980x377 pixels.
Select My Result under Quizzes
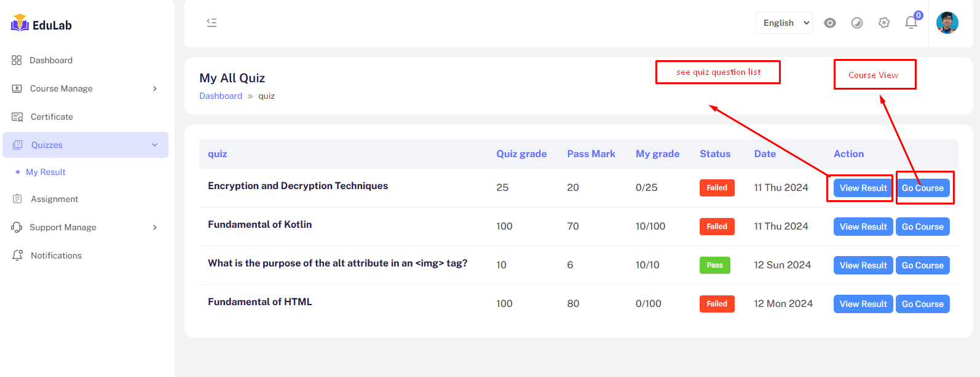click(x=45, y=172)
